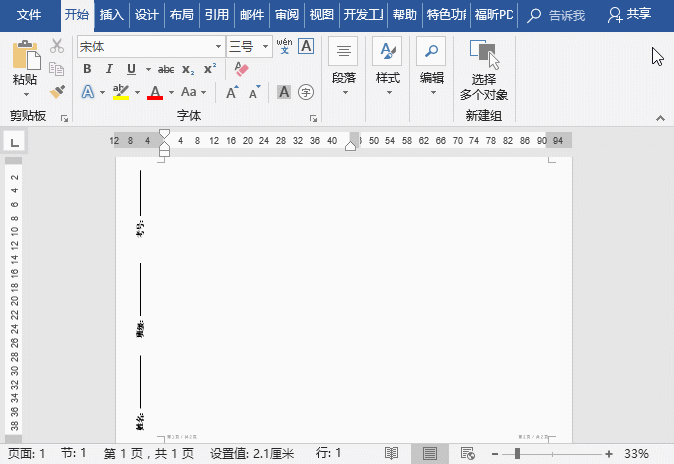
Task: Open the 文件 file menu
Action: click(30, 15)
